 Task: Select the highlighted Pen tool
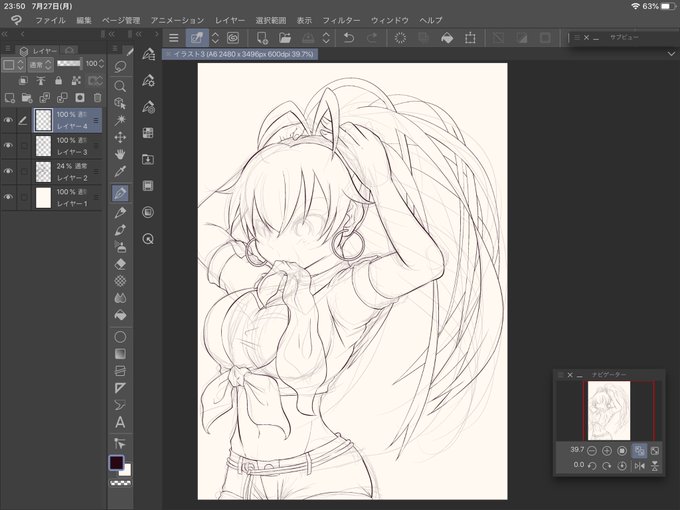(x=120, y=193)
